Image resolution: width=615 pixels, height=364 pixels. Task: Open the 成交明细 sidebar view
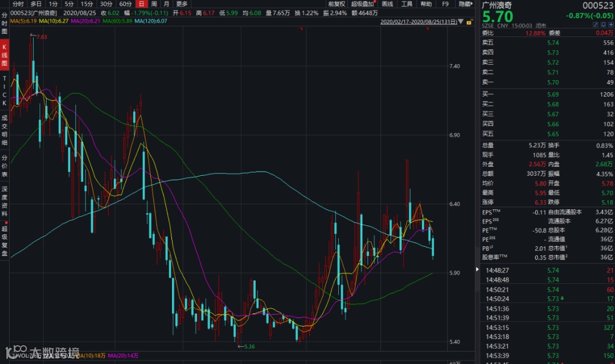coord(5,130)
